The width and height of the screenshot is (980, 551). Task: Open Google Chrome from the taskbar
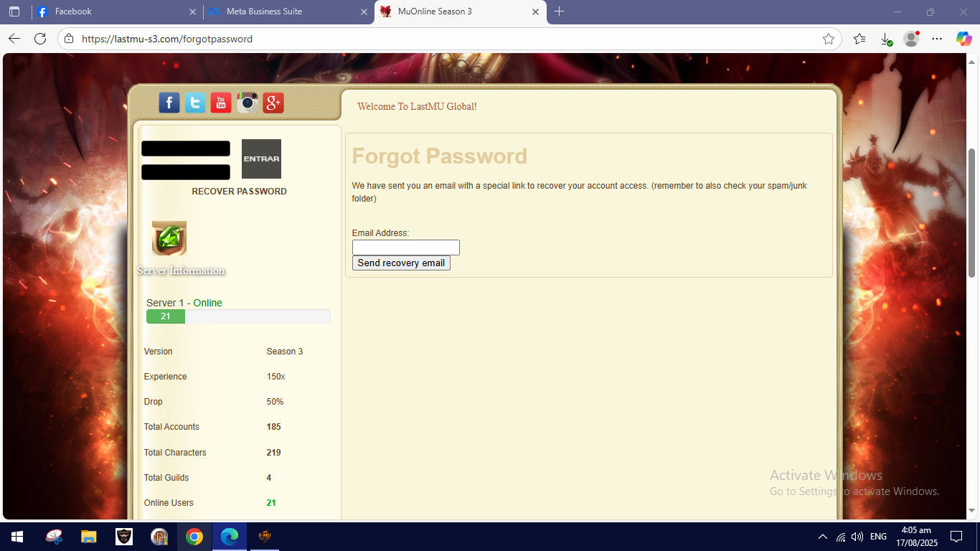(x=194, y=537)
